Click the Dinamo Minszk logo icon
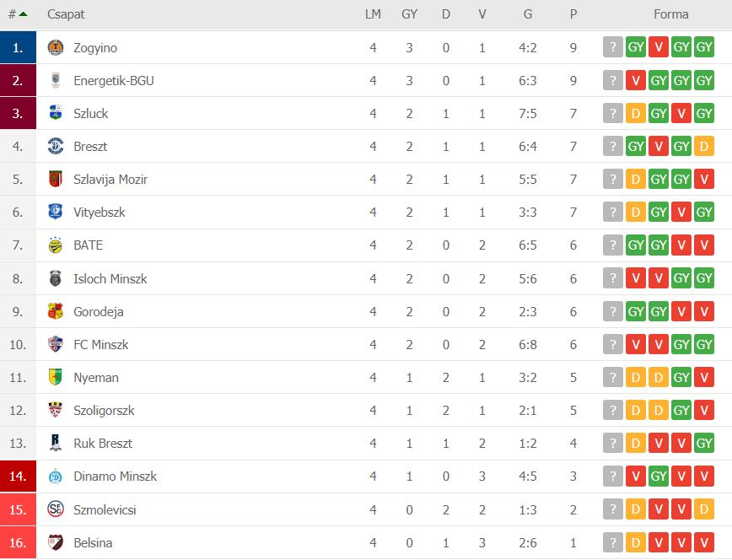Viewport: 732px width, 560px height. click(56, 477)
